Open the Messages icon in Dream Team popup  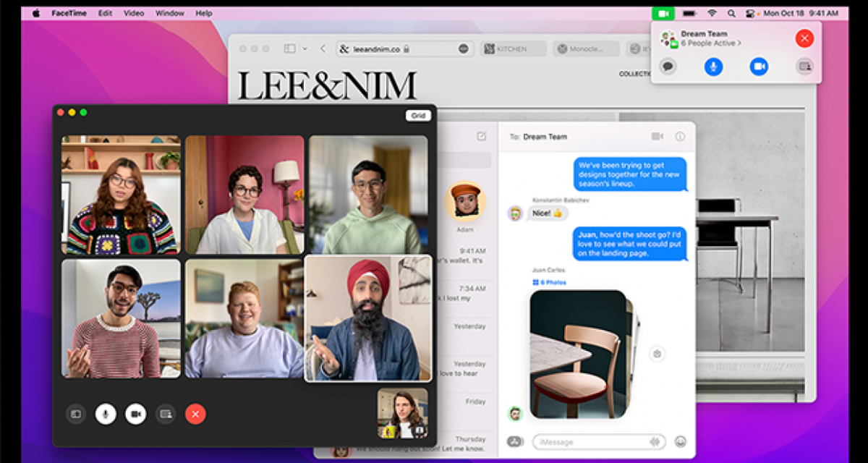[668, 67]
